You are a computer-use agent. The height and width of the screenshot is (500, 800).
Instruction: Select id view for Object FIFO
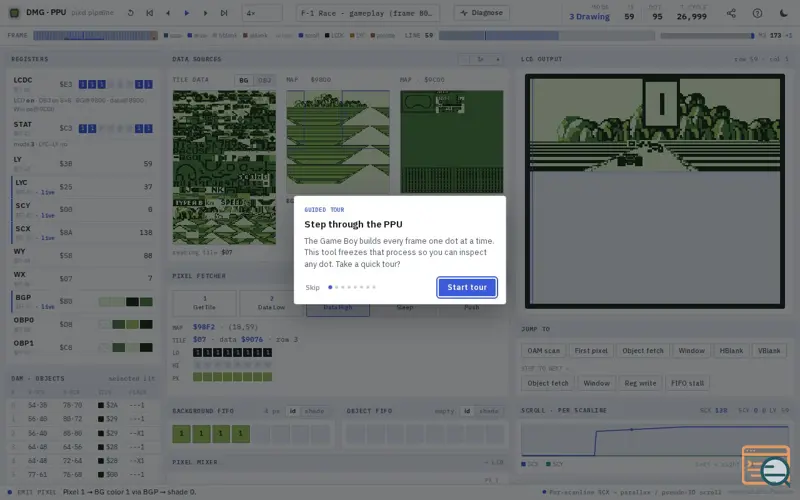pos(467,411)
